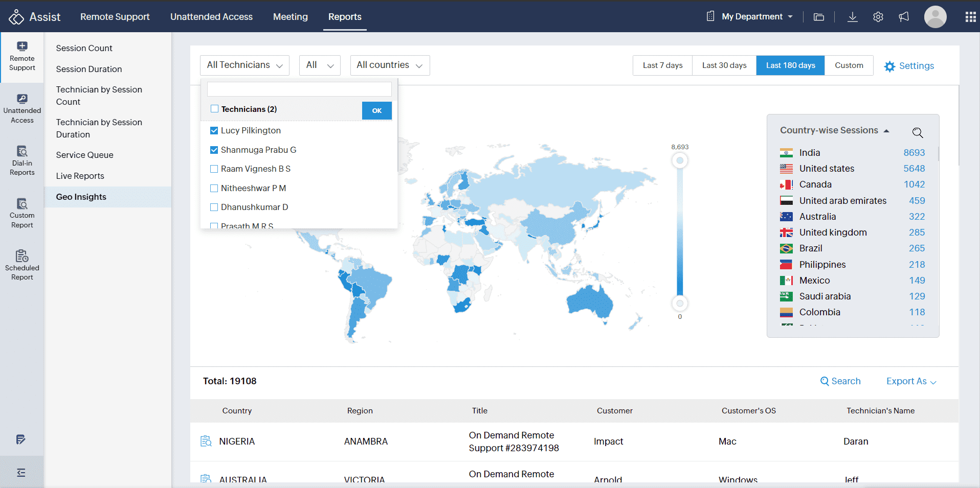
Task: Click the upper handle of map range slider
Action: point(680,161)
